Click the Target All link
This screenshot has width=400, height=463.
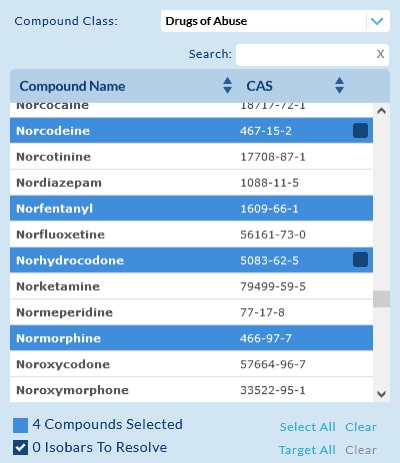pyautogui.click(x=307, y=450)
